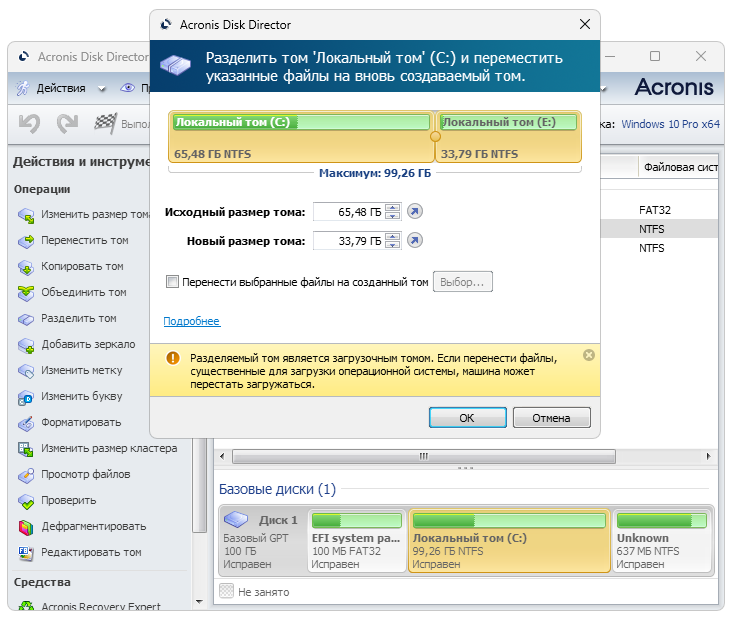Maximize original volume size arrow button
The image size is (729, 617).
coord(415,212)
